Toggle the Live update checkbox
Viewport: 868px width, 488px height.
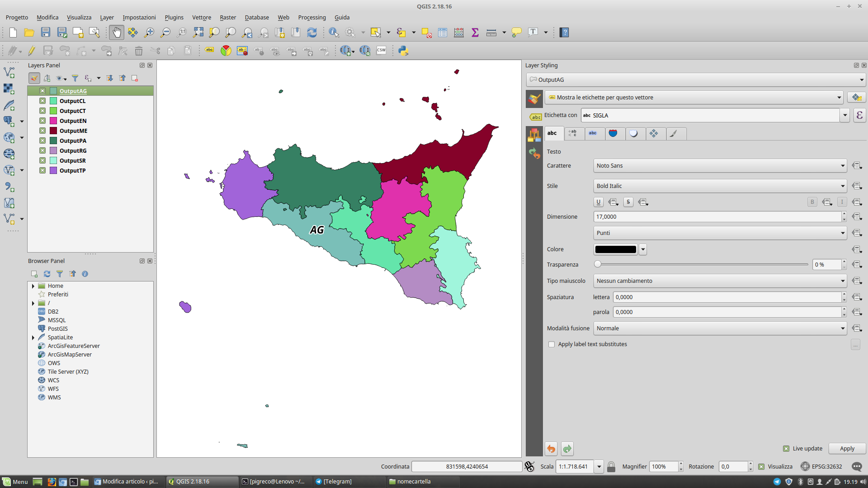tap(786, 449)
